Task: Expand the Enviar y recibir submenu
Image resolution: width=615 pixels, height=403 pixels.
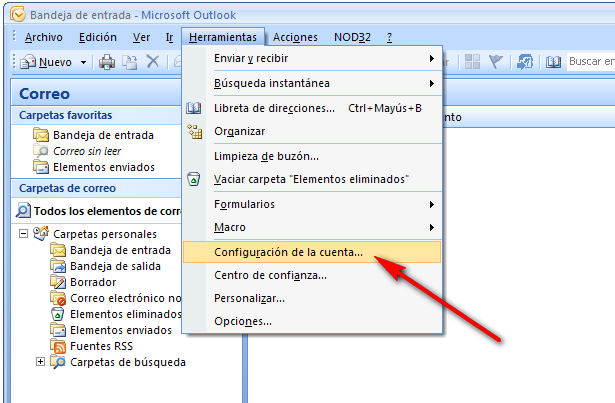Action: pyautogui.click(x=431, y=58)
